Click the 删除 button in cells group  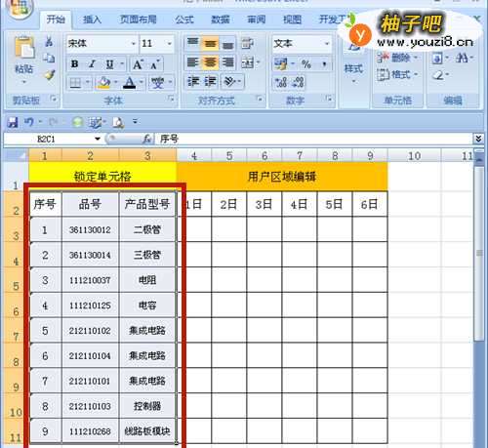pyautogui.click(x=397, y=59)
